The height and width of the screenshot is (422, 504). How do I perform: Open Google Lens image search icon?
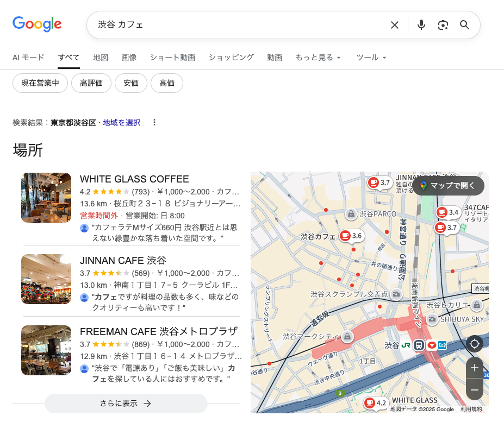click(x=443, y=25)
